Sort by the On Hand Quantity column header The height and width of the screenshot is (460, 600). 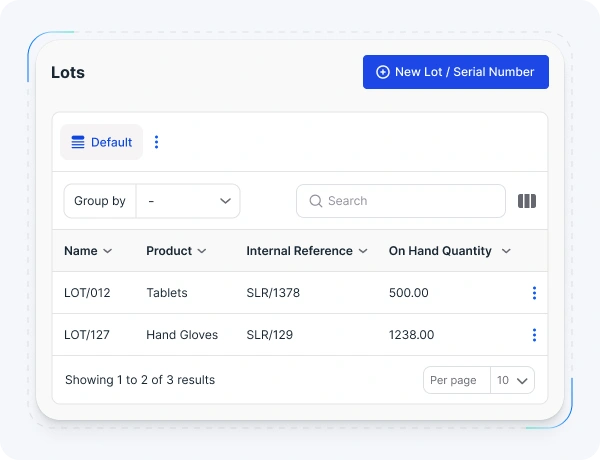coord(450,251)
